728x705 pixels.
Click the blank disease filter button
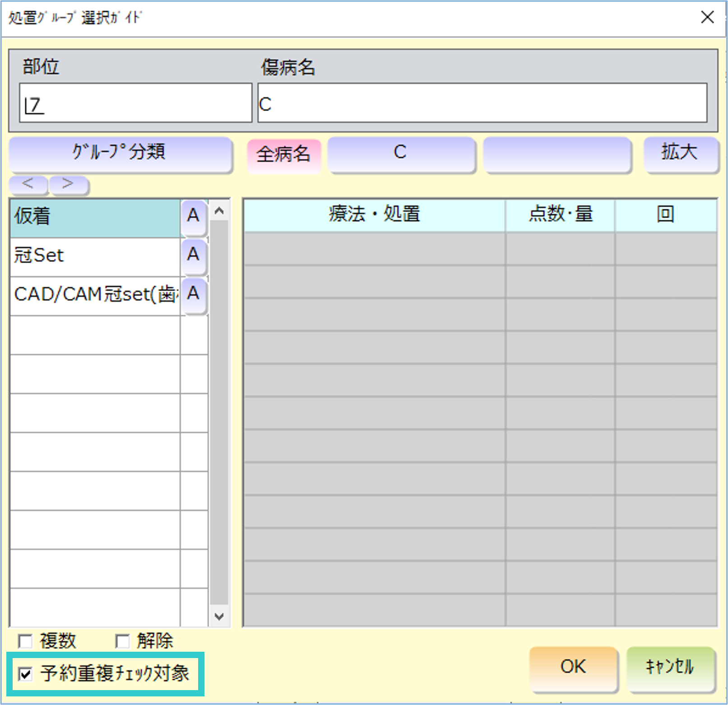[556, 153]
